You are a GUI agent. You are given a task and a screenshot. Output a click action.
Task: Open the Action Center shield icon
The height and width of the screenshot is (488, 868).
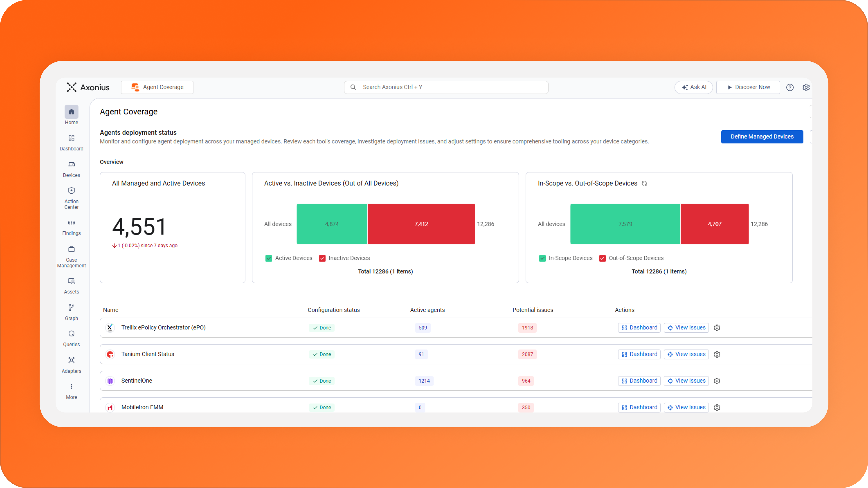click(71, 191)
